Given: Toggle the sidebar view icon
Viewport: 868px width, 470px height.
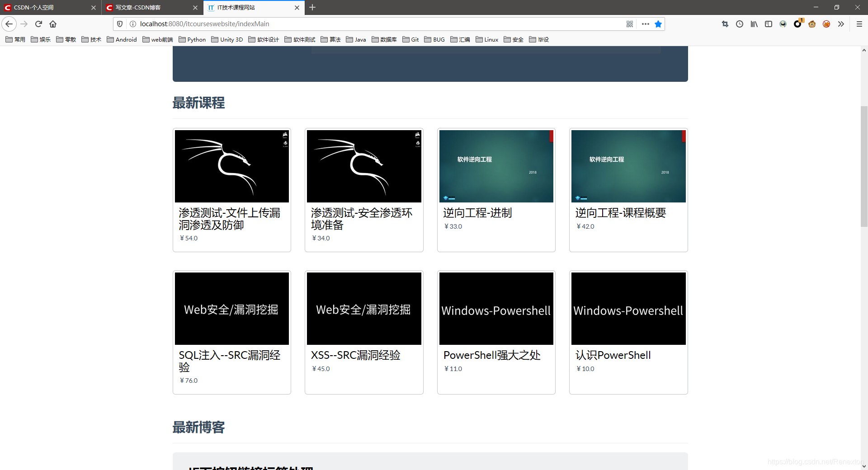Looking at the screenshot, I should [x=769, y=24].
